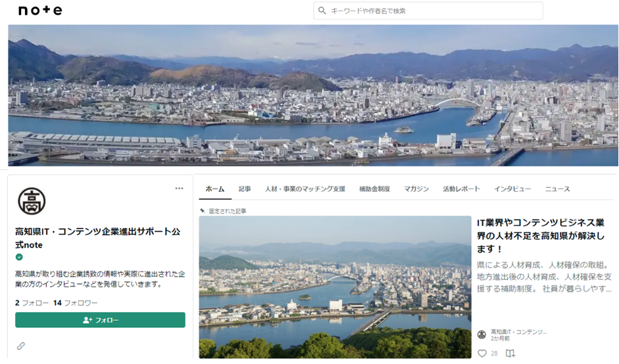Click the link chain icon
The height and width of the screenshot is (364, 619).
[21, 346]
